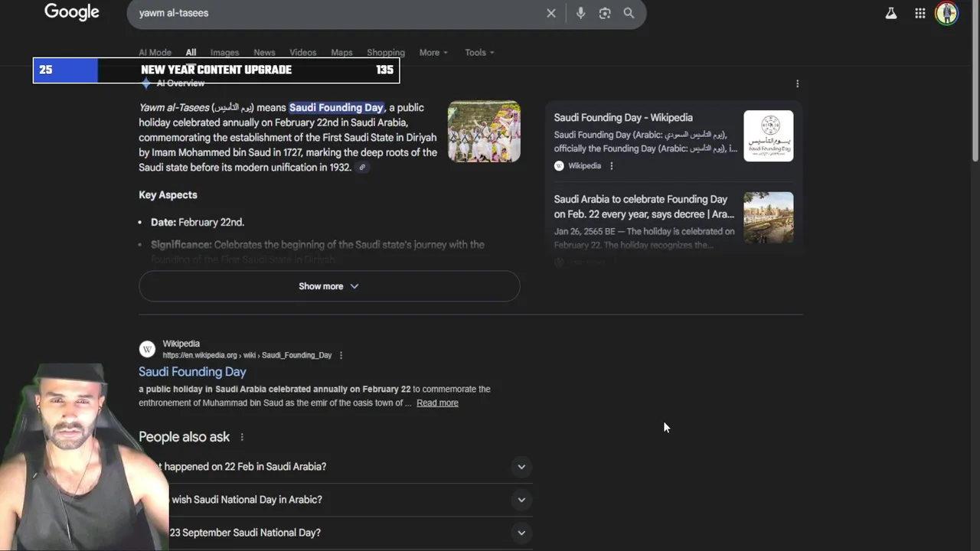Open the Saudi Founding Day result title
This screenshot has width=980, height=551.
tap(192, 372)
